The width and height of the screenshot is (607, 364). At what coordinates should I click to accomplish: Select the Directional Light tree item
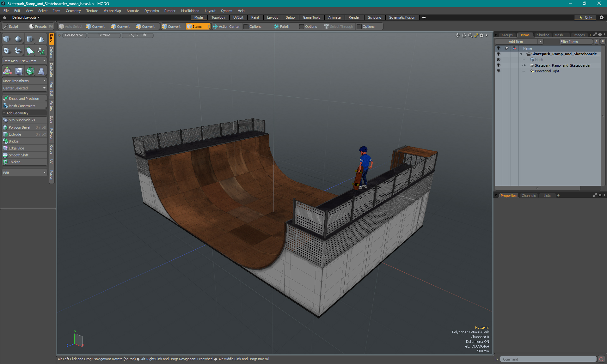coord(547,71)
